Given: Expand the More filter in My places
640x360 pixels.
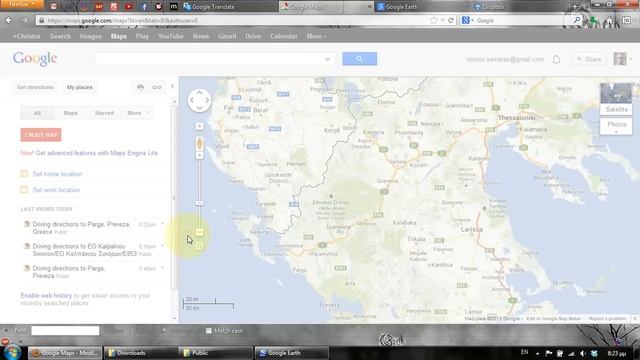Looking at the screenshot, I should [138, 113].
